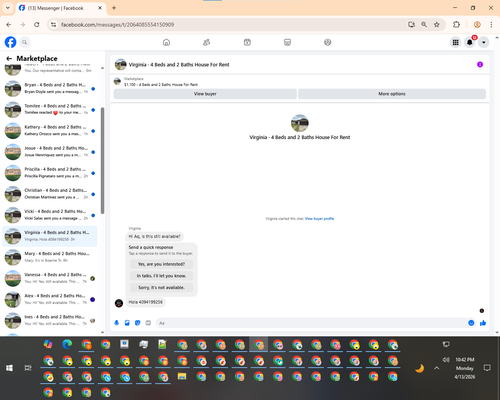Record a voice clip microphone icon

117,323
